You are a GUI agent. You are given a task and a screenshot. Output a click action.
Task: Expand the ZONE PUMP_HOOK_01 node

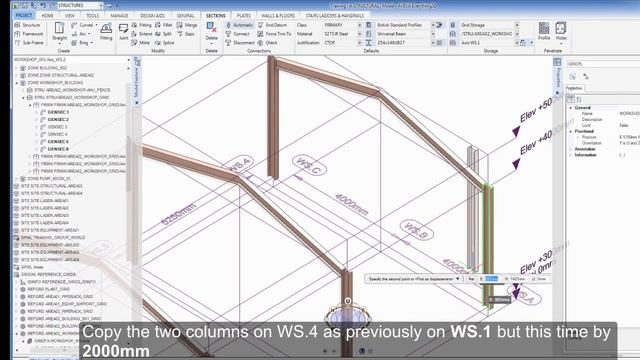point(17,179)
